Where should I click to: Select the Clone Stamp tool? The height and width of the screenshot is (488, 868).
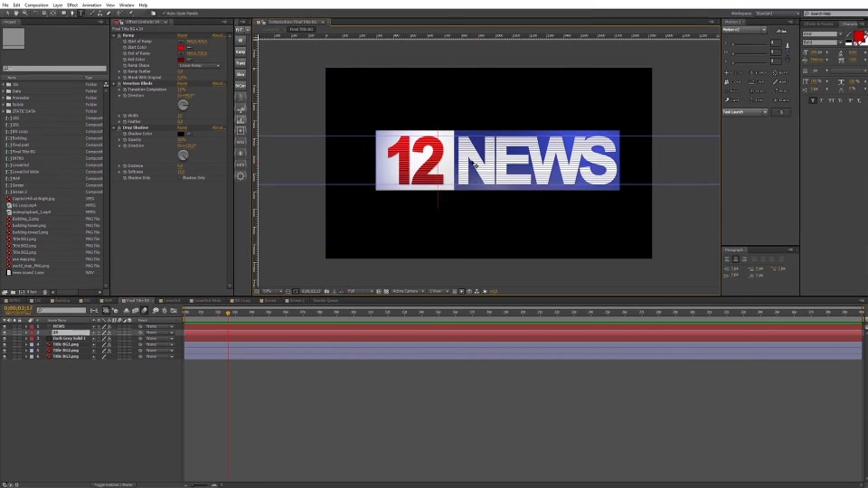point(100,14)
